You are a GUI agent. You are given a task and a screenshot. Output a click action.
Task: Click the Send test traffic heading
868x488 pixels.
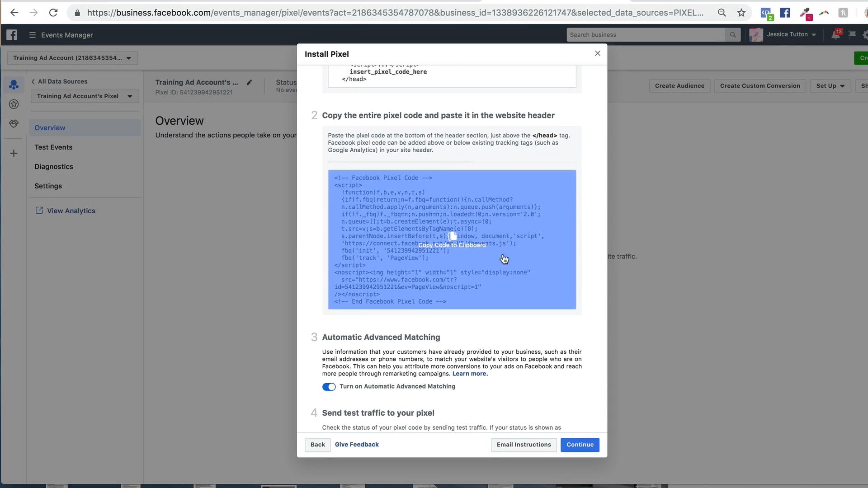378,413
